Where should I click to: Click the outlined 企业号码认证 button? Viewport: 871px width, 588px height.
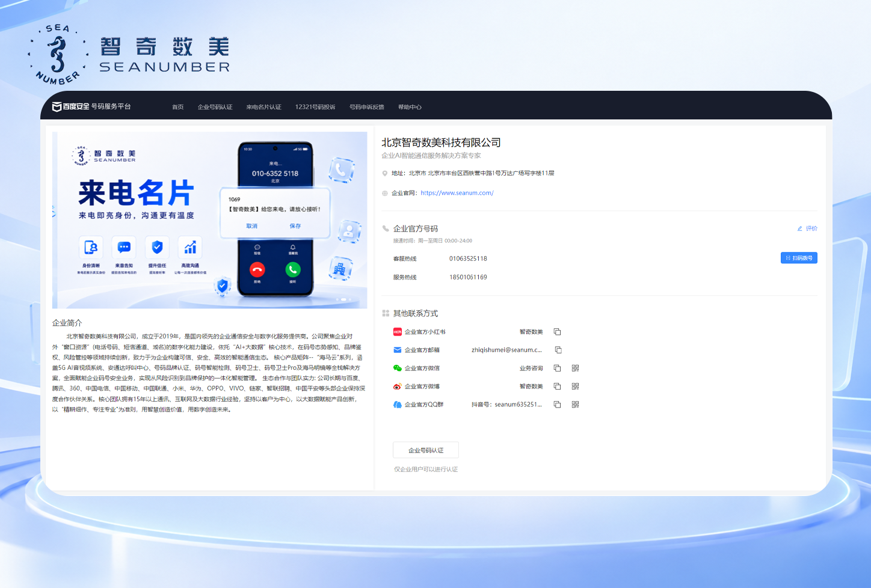tap(426, 450)
